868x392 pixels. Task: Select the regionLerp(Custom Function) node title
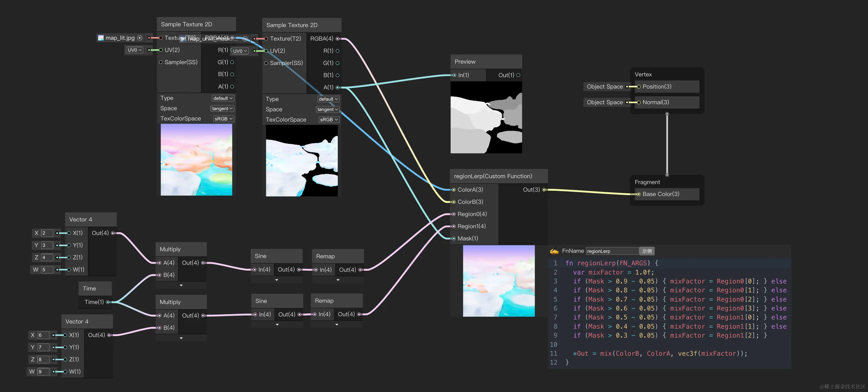point(493,176)
